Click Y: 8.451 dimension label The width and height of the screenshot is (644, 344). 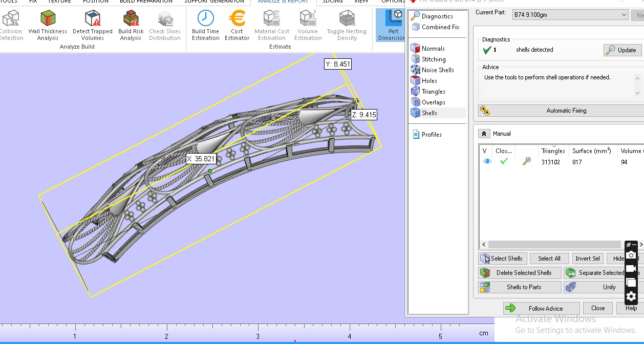click(x=338, y=64)
